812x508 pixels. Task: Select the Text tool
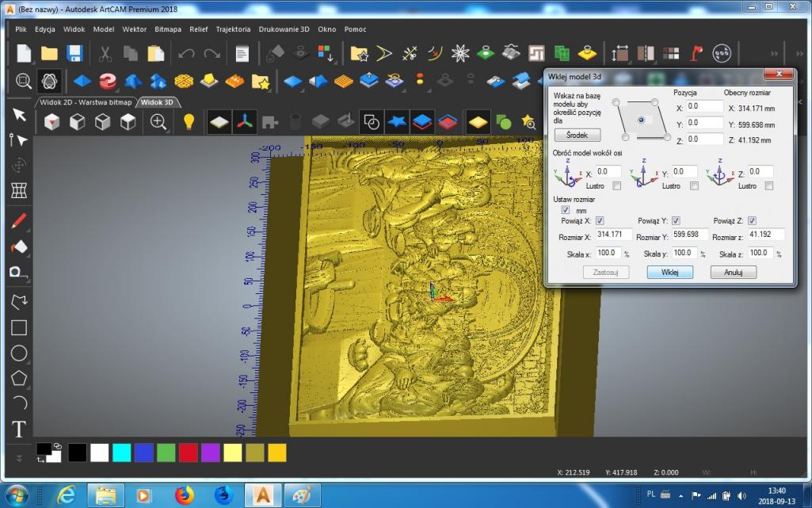(x=19, y=430)
